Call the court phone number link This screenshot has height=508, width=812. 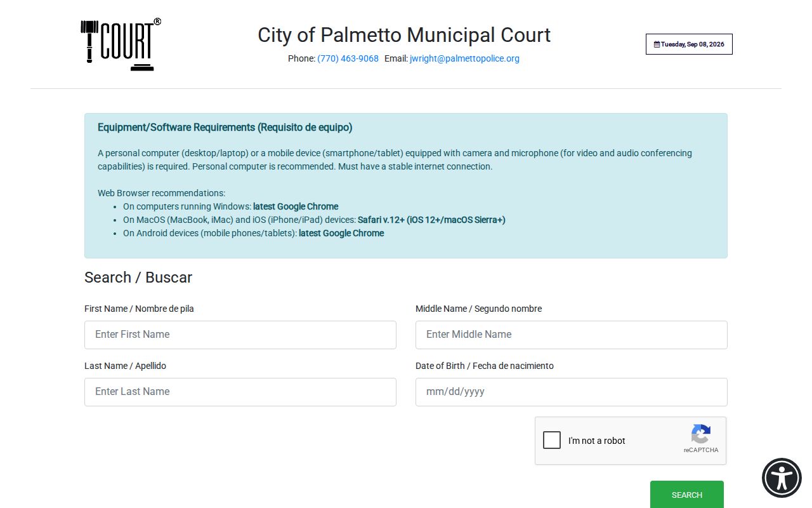[348, 58]
